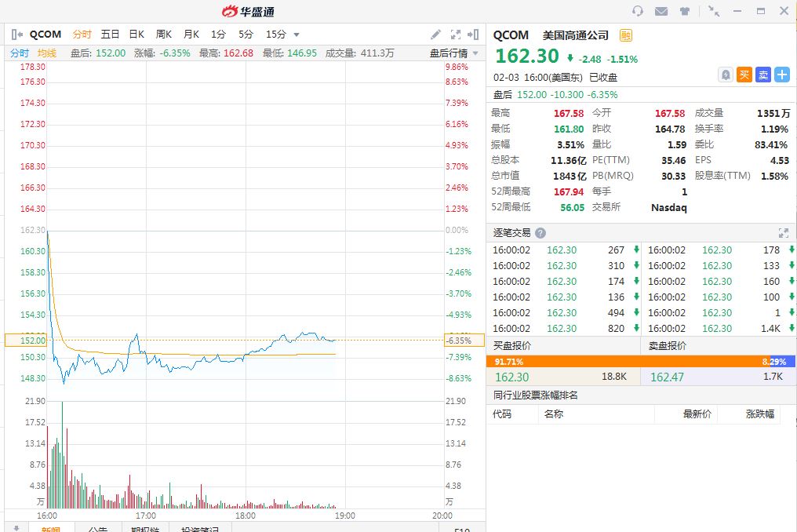The image size is (797, 532).
Task: Switch to 月K monthly candlestick chart
Action: [x=191, y=34]
